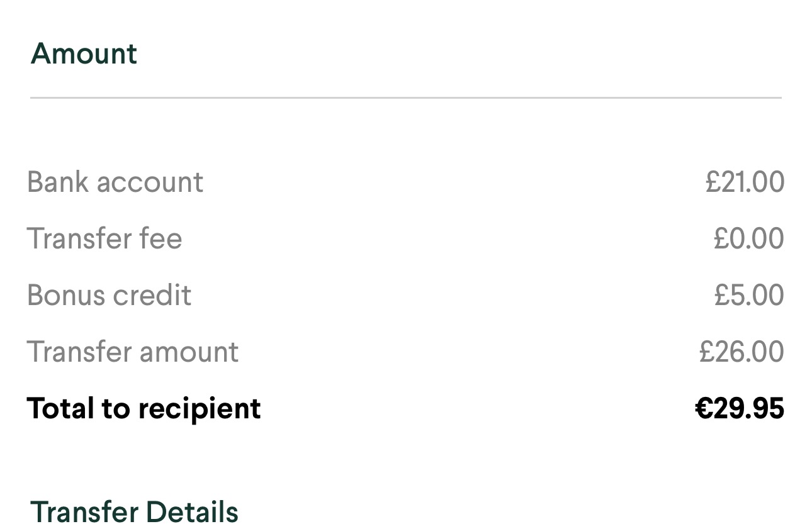Click the word 'recipient' in bold row

coord(200,410)
